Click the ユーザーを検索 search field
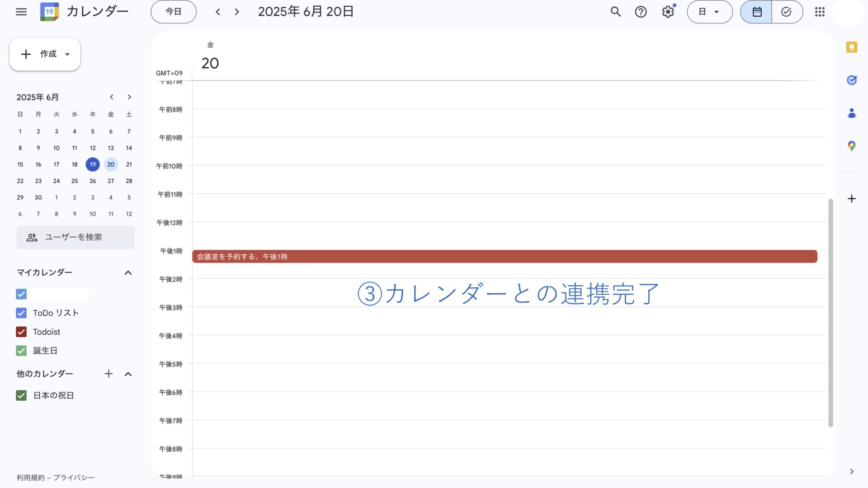The height and width of the screenshot is (488, 868). point(75,237)
